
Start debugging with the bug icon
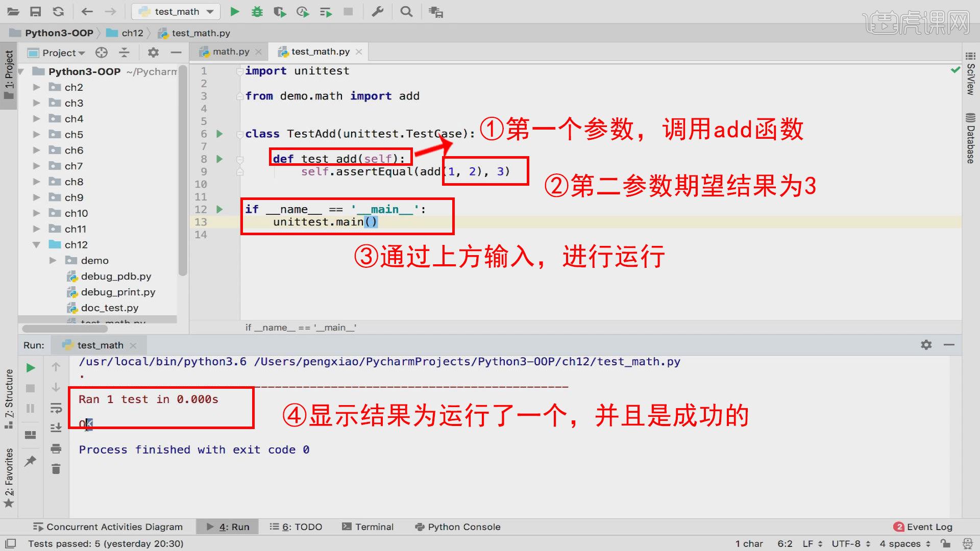coord(257,11)
